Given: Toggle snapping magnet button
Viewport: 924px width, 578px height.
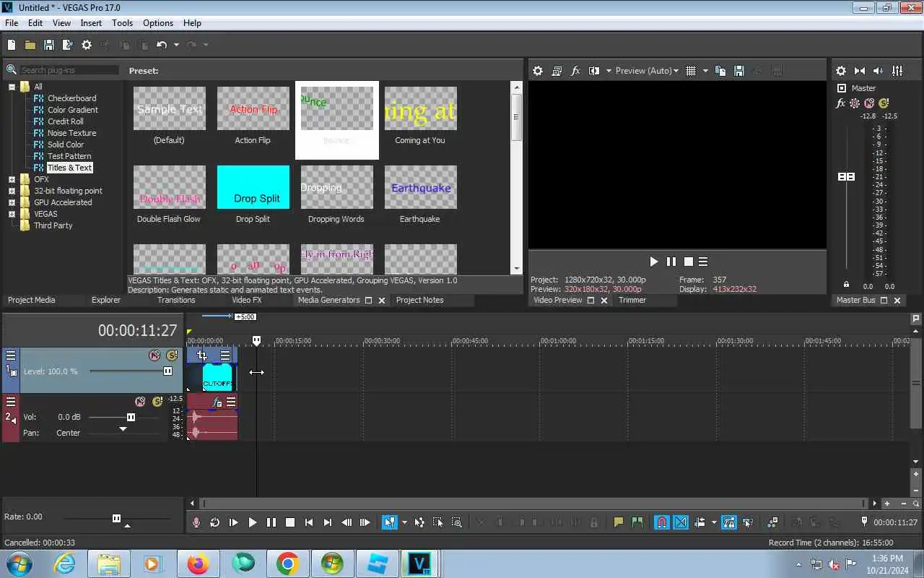Looking at the screenshot, I should click(x=662, y=522).
